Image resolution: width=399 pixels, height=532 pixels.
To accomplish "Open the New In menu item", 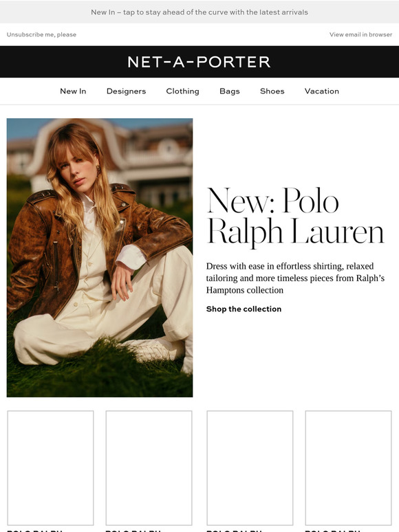I will point(73,91).
